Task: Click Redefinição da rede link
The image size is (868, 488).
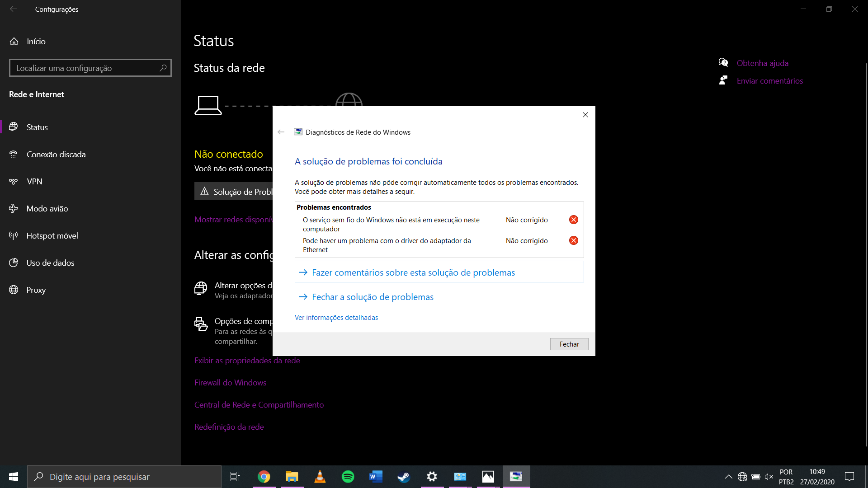Action: click(x=229, y=427)
